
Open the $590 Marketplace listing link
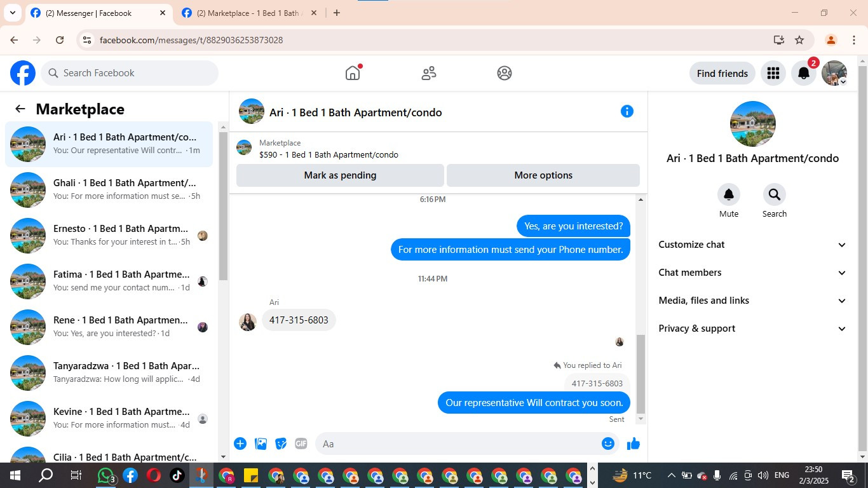tap(329, 154)
